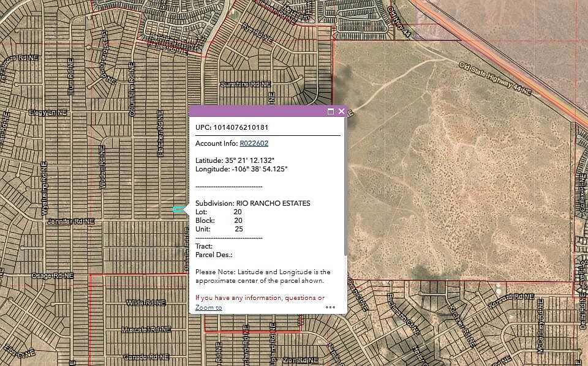The height and width of the screenshot is (366, 588).
Task: Open the popup more options ellipsis
Action: tap(330, 307)
